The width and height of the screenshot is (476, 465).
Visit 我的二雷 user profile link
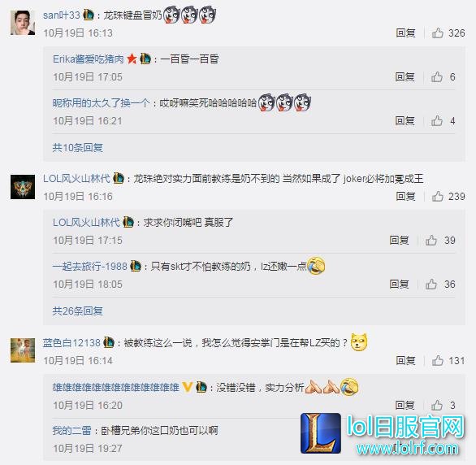click(72, 430)
